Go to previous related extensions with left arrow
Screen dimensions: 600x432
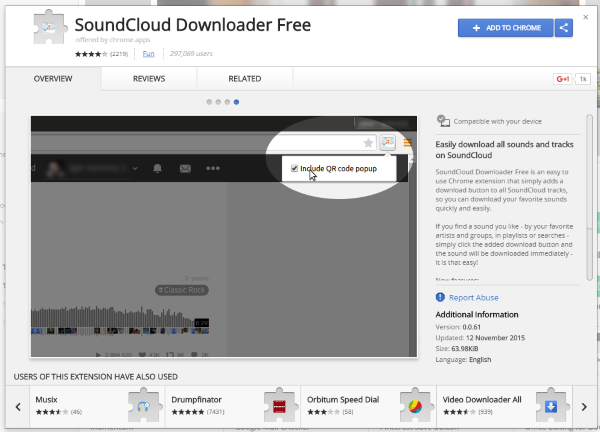tap(18, 407)
